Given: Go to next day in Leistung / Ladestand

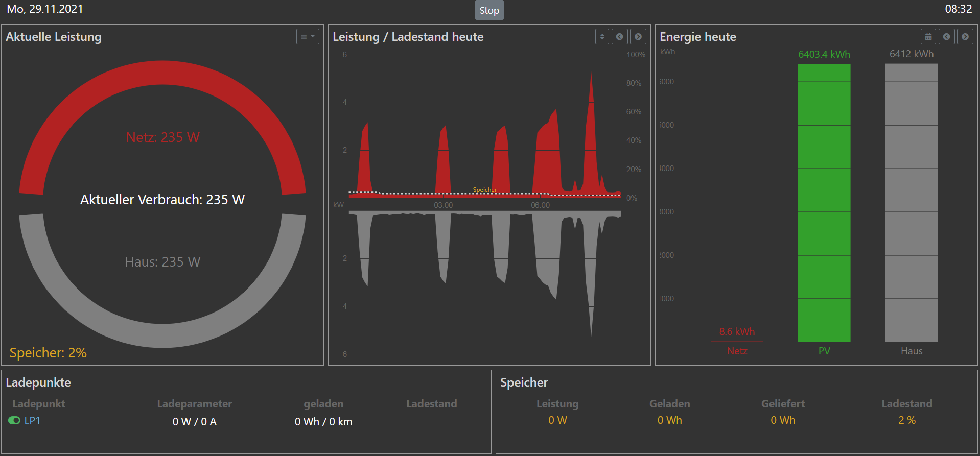Looking at the screenshot, I should coord(638,37).
